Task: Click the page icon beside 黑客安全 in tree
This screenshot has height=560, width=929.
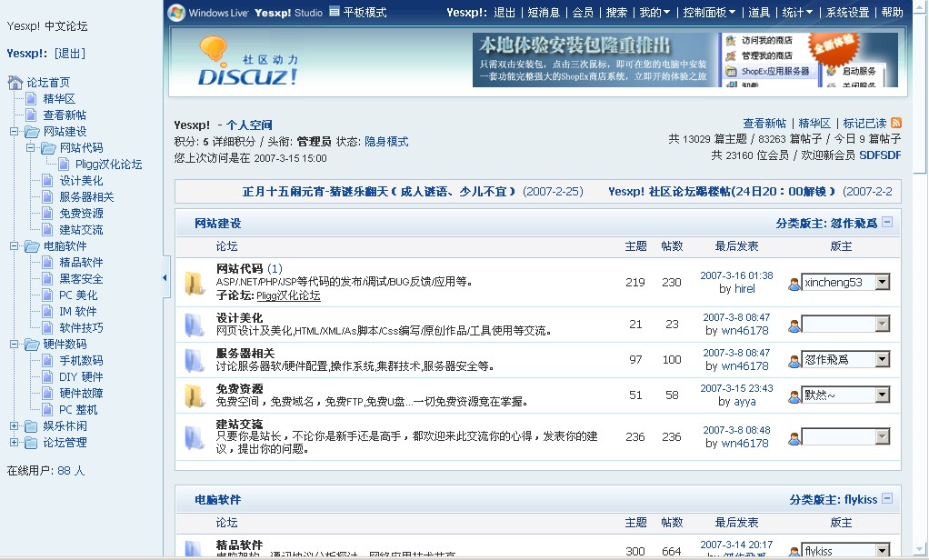Action: pyautogui.click(x=48, y=278)
